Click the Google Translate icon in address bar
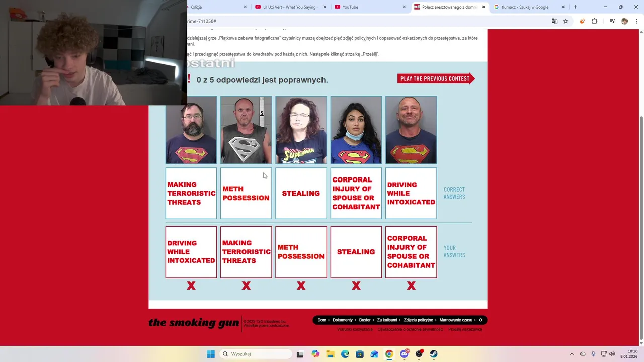Screen dimensions: 644x362 click(x=554, y=21)
